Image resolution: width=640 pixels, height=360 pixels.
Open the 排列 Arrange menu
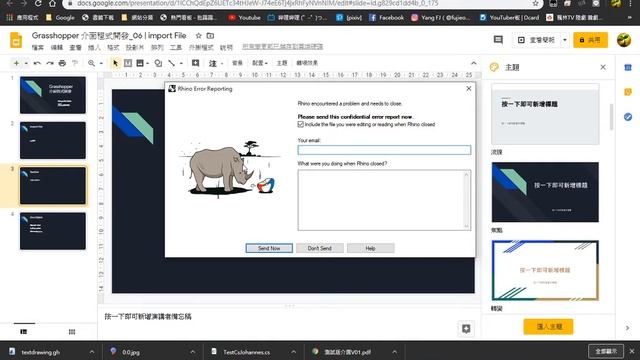157,47
